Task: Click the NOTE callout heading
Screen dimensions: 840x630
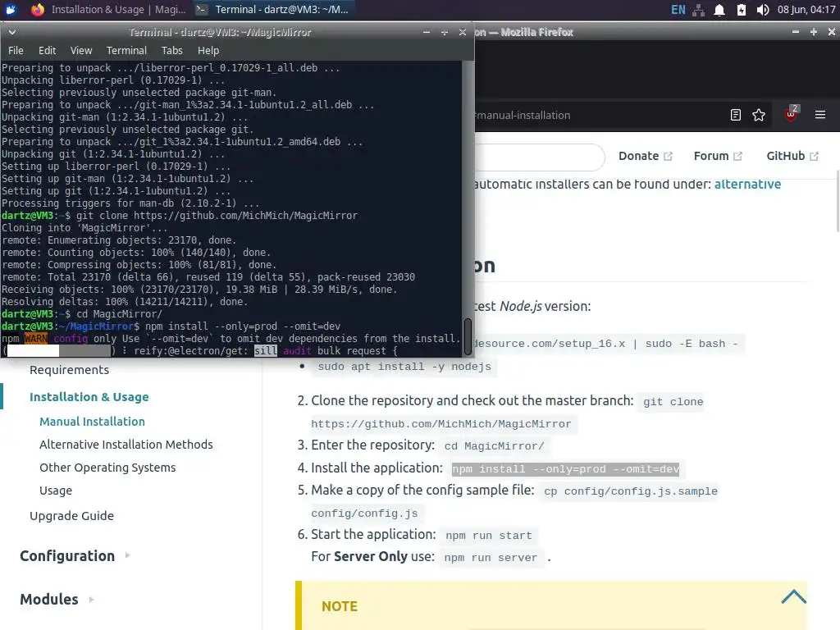Action: (339, 606)
